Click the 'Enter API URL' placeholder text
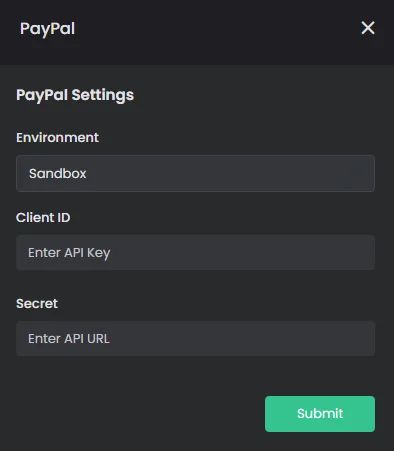This screenshot has height=451, width=394. coord(69,339)
